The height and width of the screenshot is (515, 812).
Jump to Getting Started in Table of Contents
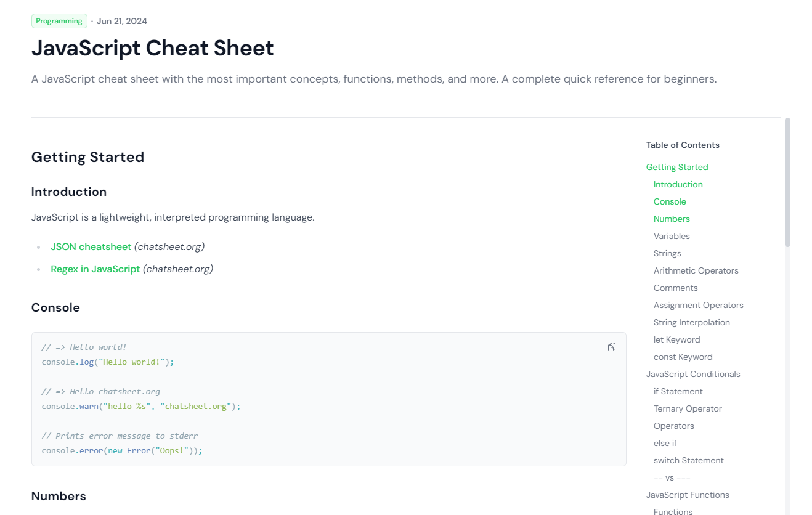676,167
